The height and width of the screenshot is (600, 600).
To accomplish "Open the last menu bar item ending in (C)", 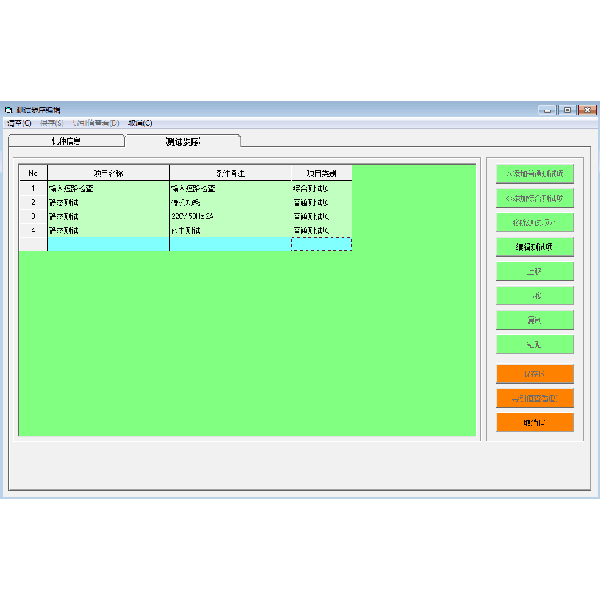I will [140, 123].
